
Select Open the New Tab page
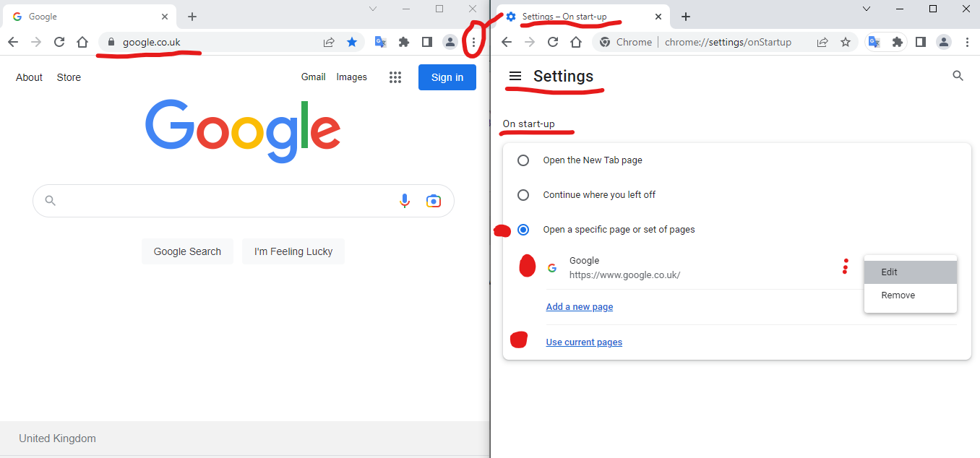(523, 160)
